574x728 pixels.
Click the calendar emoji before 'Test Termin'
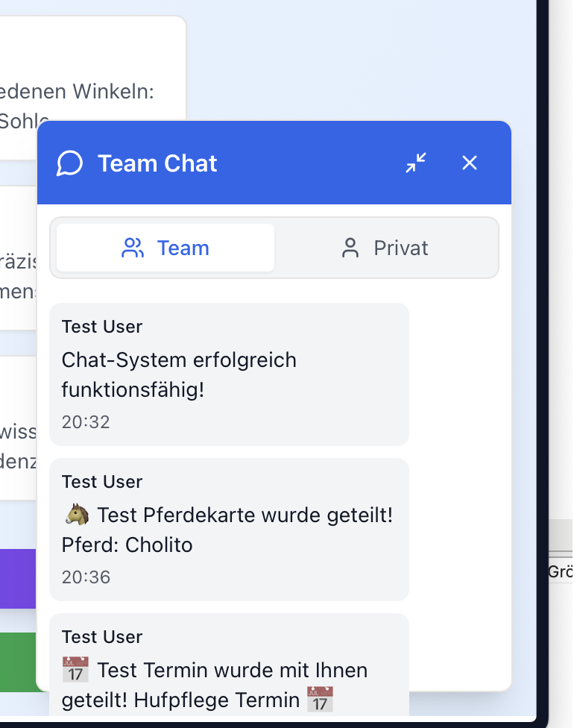click(76, 670)
